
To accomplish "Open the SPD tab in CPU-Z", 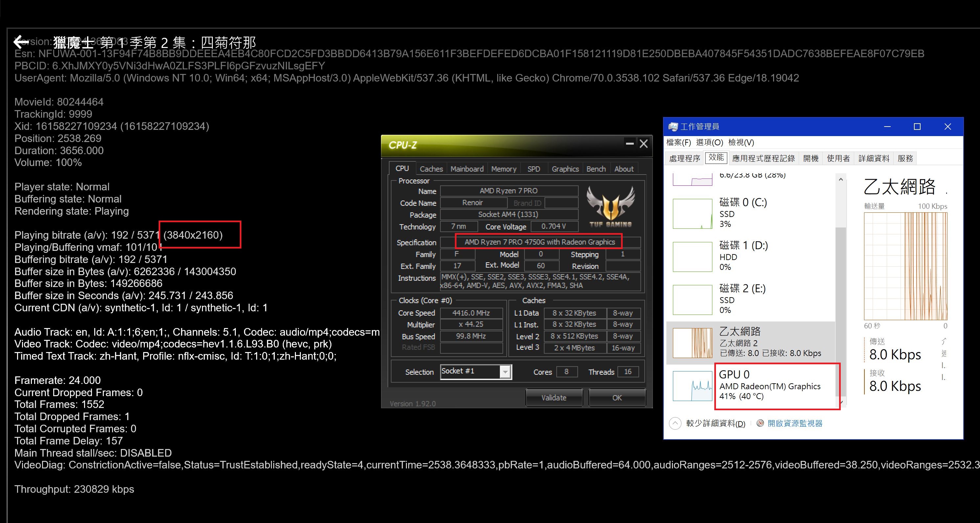I will (534, 169).
